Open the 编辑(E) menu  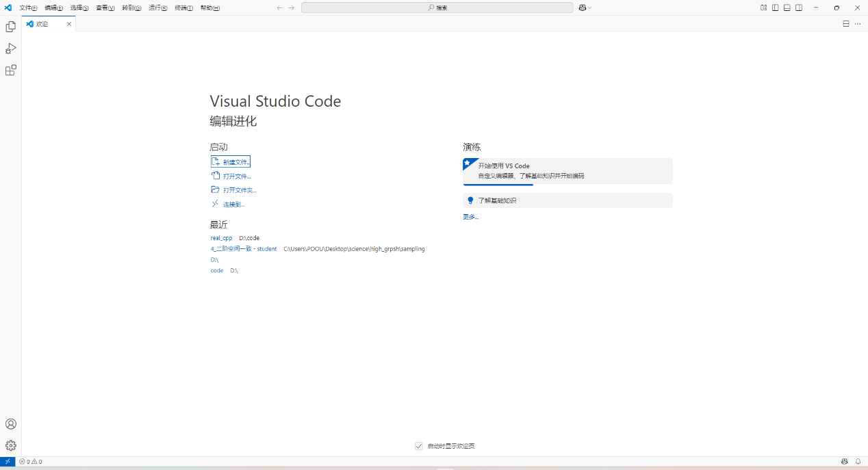pyautogui.click(x=54, y=8)
